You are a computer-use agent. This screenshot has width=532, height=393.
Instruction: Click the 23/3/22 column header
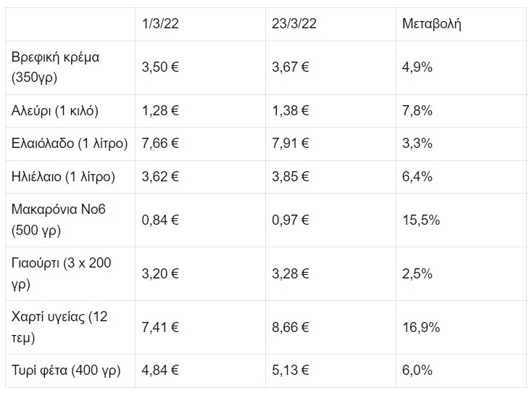pos(331,24)
